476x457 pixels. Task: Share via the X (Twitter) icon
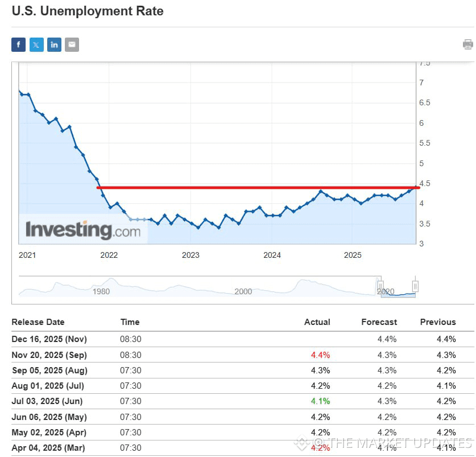click(36, 44)
